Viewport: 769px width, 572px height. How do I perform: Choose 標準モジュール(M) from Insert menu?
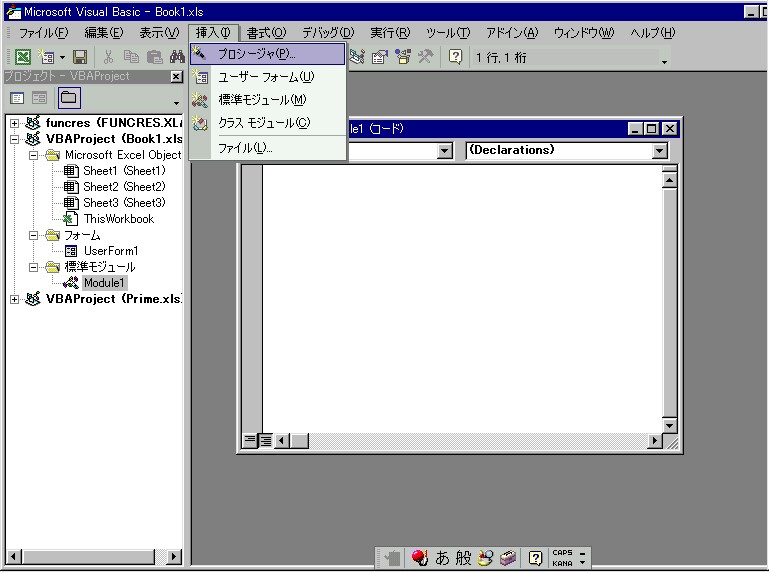tap(268, 100)
